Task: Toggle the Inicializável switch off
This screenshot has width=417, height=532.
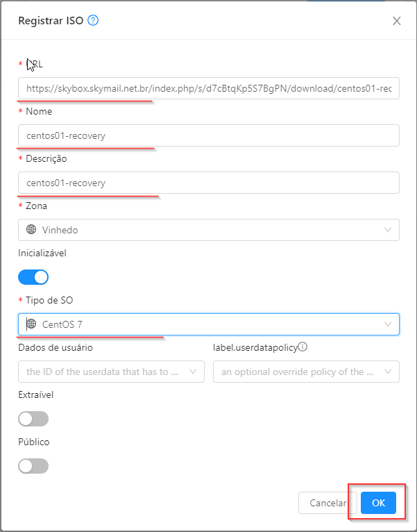Action: coord(33,277)
